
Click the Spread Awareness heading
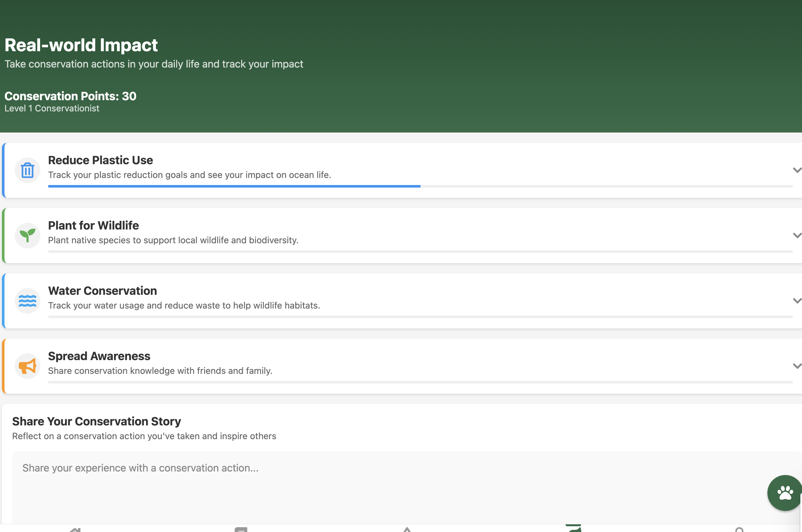point(99,356)
